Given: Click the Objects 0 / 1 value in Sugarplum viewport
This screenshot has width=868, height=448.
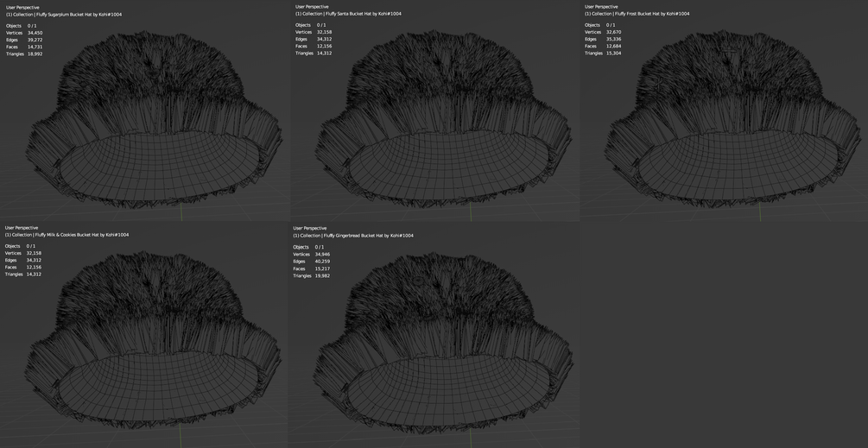Looking at the screenshot, I should point(32,26).
